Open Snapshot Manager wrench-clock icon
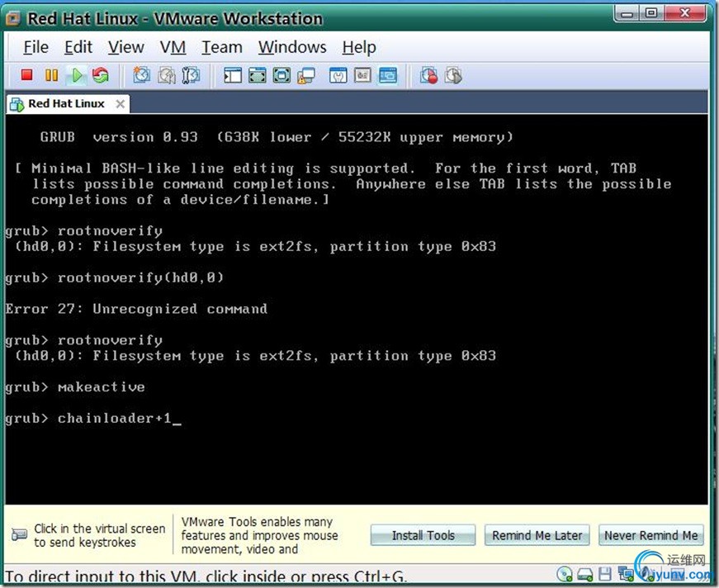 click(191, 75)
